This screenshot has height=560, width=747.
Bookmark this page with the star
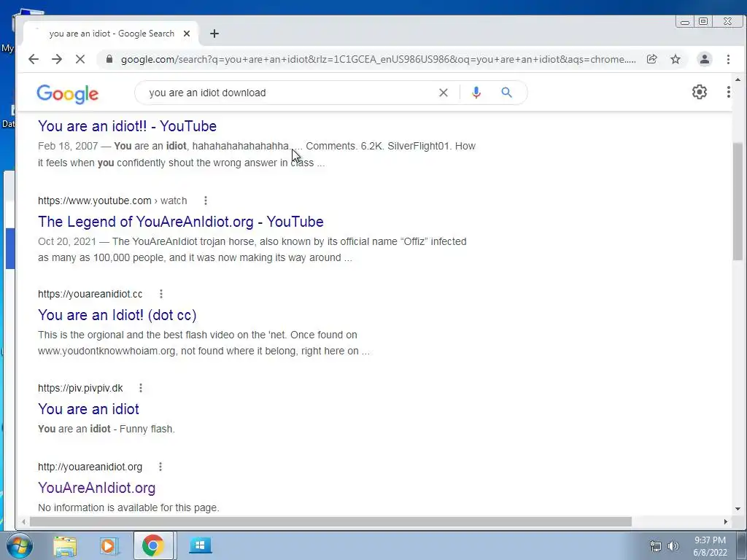point(676,59)
